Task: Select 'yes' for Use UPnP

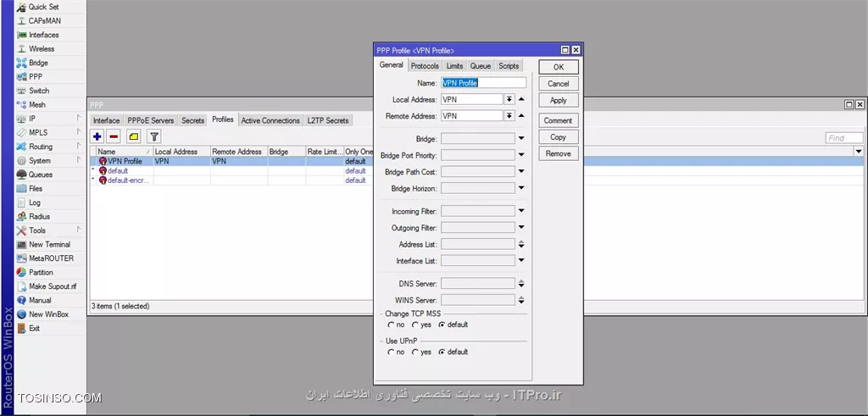Action: (x=415, y=352)
